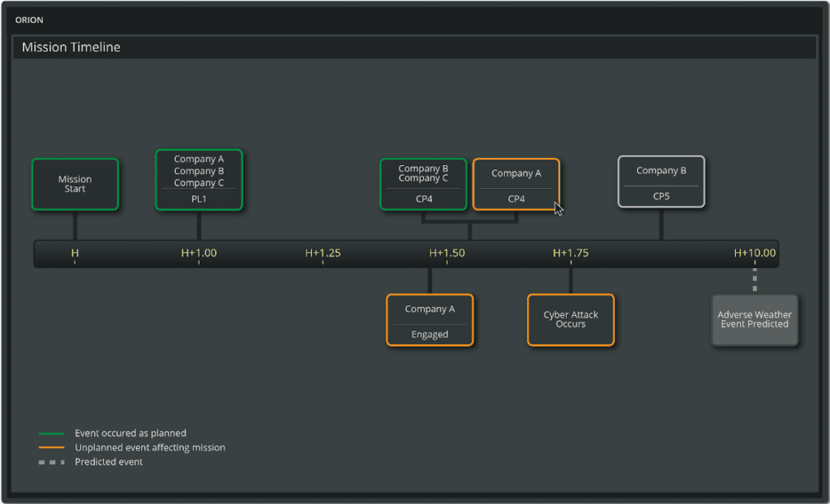Select the Adverse Weather Event Predicted card
The image size is (830, 504).
coord(755,320)
